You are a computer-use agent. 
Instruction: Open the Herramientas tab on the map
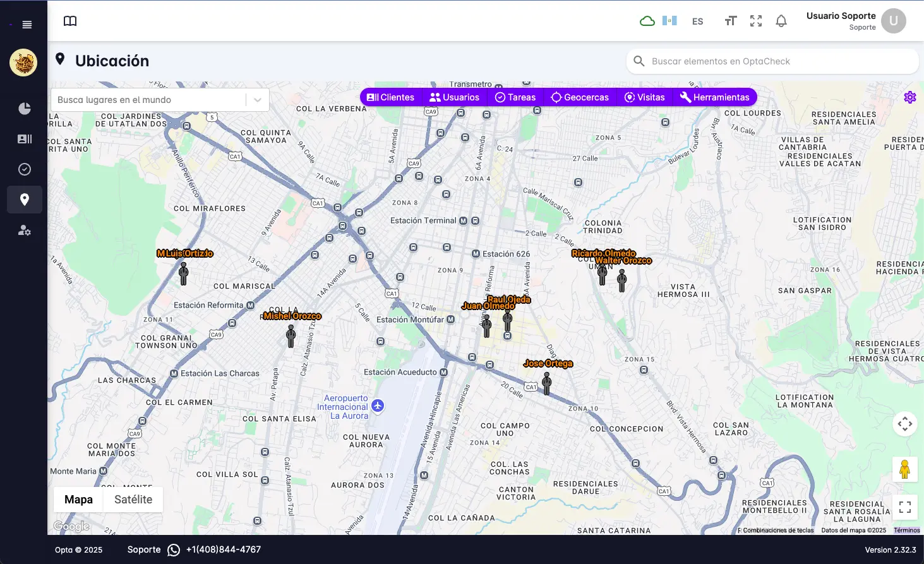715,97
